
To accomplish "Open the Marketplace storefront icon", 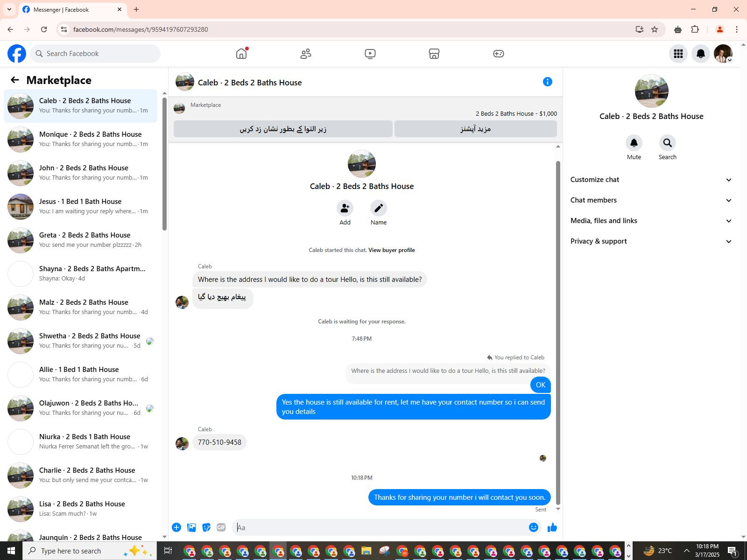I will click(x=434, y=54).
